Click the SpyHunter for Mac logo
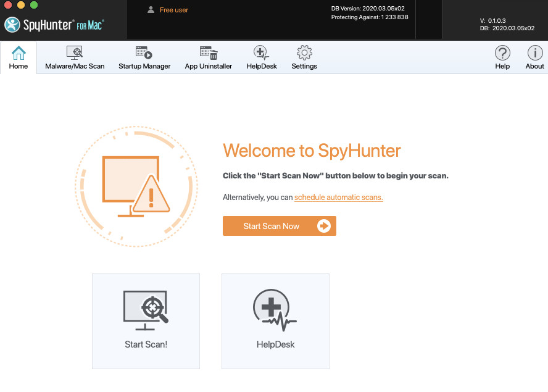Screen dimensions: 548x392 [54, 25]
